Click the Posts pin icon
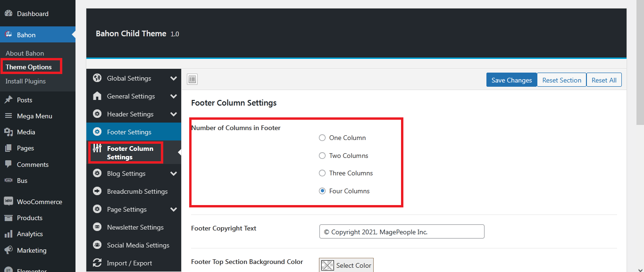 tap(8, 100)
